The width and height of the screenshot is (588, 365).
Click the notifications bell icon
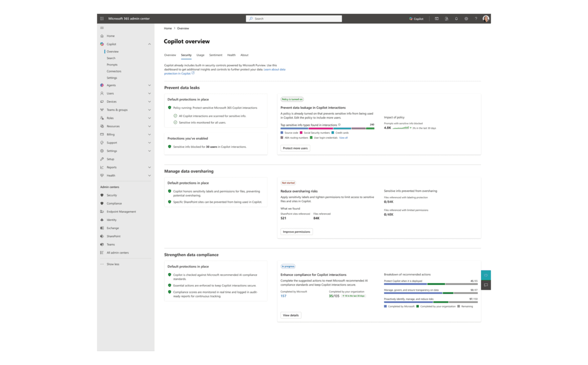(456, 19)
